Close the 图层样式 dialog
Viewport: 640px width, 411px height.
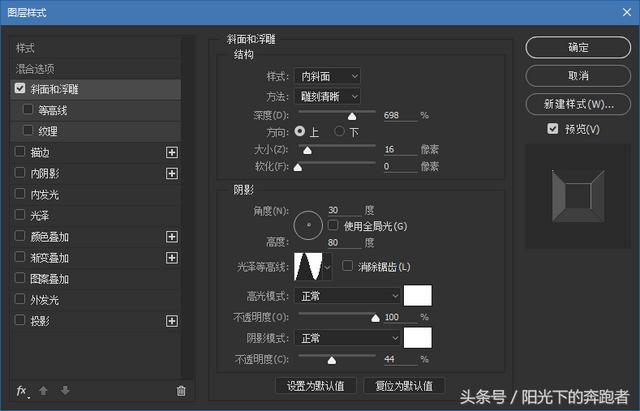tap(627, 12)
